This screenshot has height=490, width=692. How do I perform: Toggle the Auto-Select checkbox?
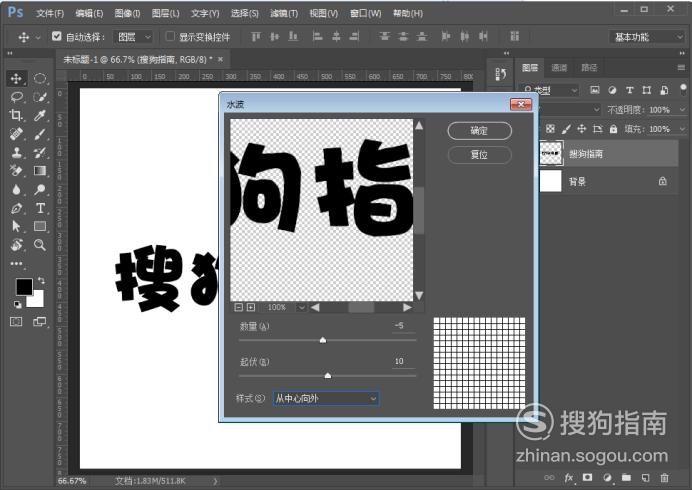pyautogui.click(x=56, y=36)
